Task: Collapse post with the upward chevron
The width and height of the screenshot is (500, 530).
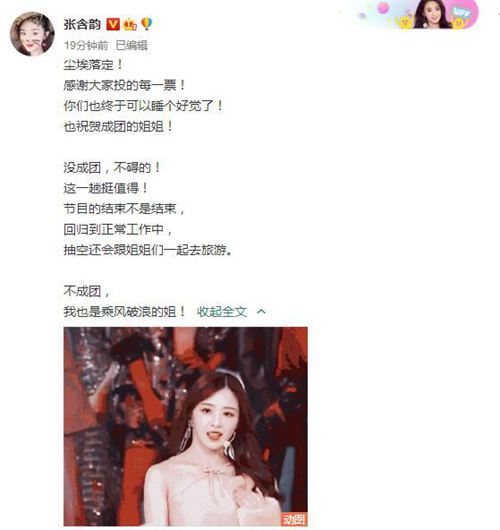Action: point(261,311)
